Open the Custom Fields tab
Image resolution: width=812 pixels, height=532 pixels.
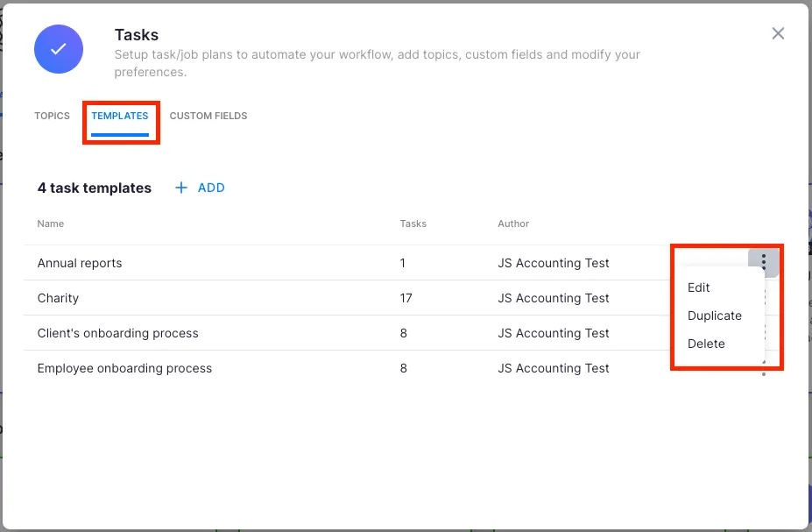click(208, 116)
